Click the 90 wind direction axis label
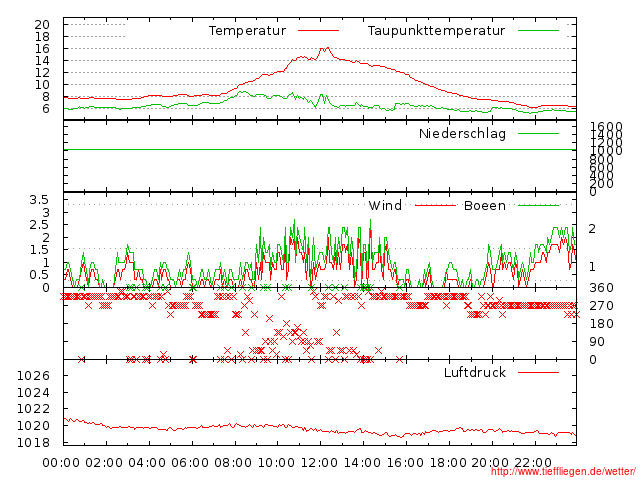The height and width of the screenshot is (480, 640). (x=597, y=342)
